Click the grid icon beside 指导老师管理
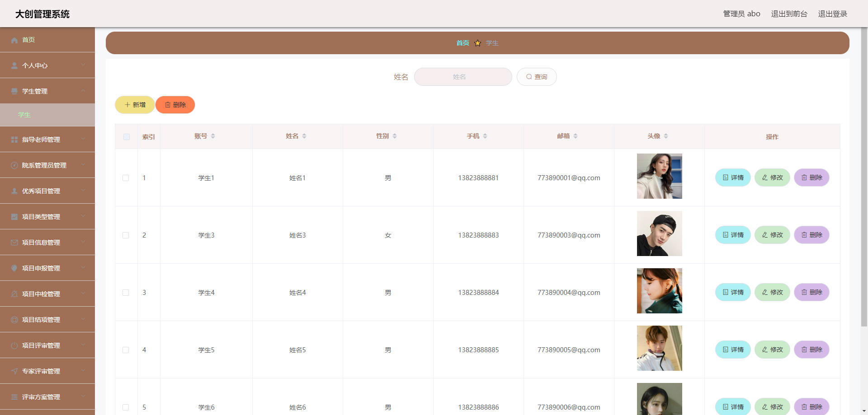868x415 pixels. click(x=14, y=140)
